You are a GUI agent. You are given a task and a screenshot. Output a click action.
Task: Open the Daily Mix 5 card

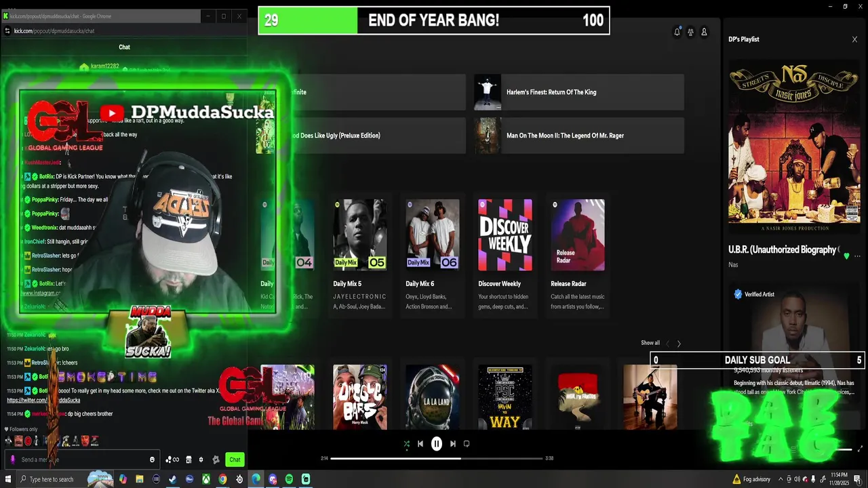pyautogui.click(x=360, y=254)
